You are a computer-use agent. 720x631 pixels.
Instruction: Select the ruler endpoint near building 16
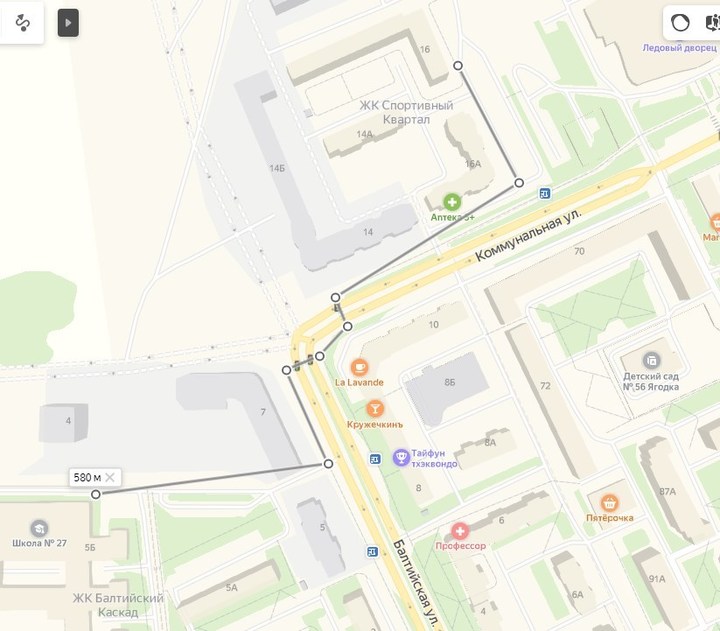coord(458,66)
